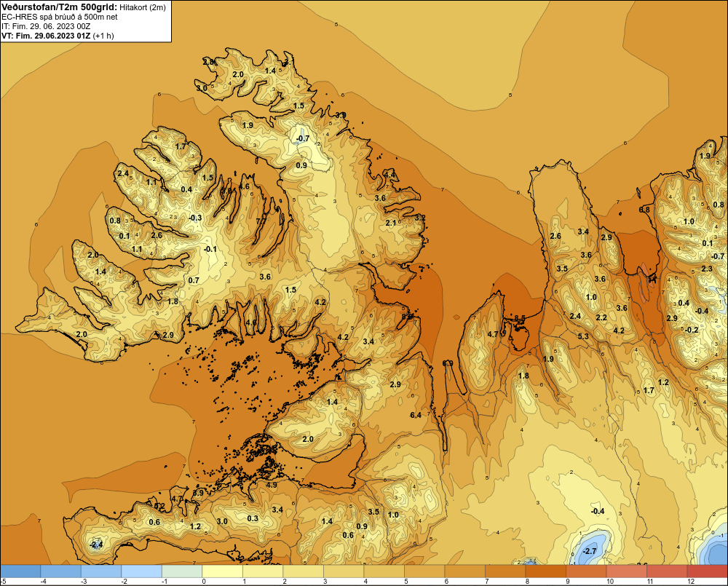Click the '2.2' temperature value on map
The image size is (728, 586).
[x=601, y=317]
